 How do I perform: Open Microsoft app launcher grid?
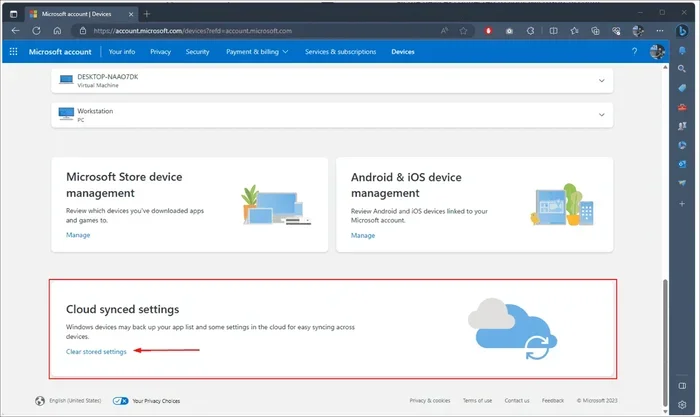(13, 52)
